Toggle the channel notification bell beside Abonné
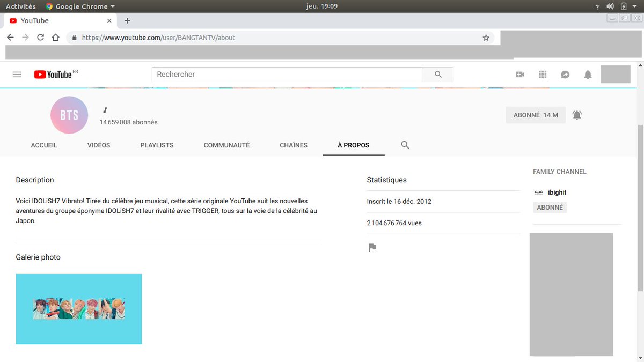This screenshot has width=644, height=362. coord(577,115)
